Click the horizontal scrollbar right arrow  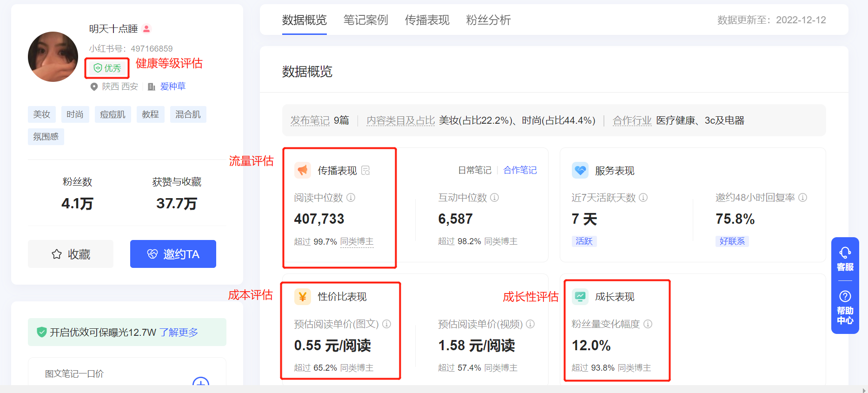tap(864, 390)
